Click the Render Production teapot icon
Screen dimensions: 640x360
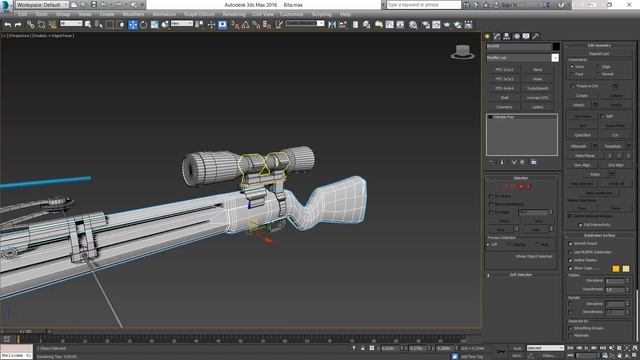(x=447, y=25)
